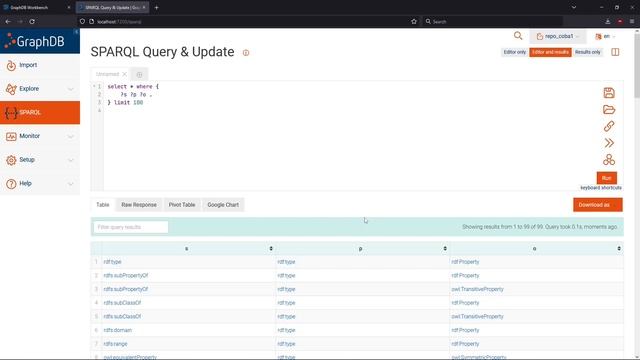Switch to Editor and results view

coord(550,52)
